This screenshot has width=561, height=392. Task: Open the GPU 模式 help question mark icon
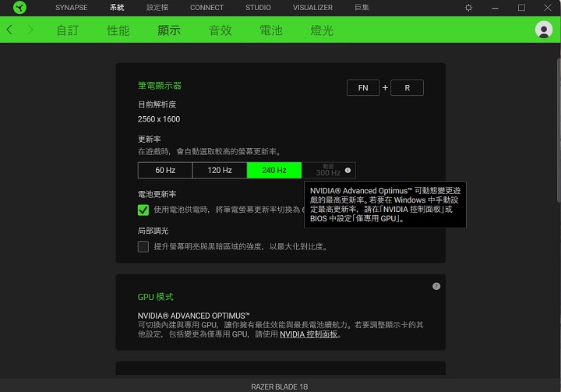[436, 286]
